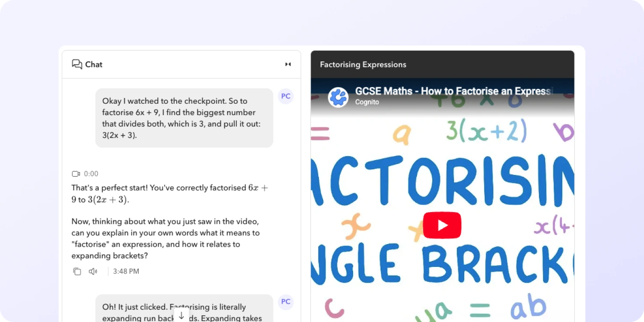Select the 'Oh! It just clicked' message
The height and width of the screenshot is (322, 644).
point(184,308)
